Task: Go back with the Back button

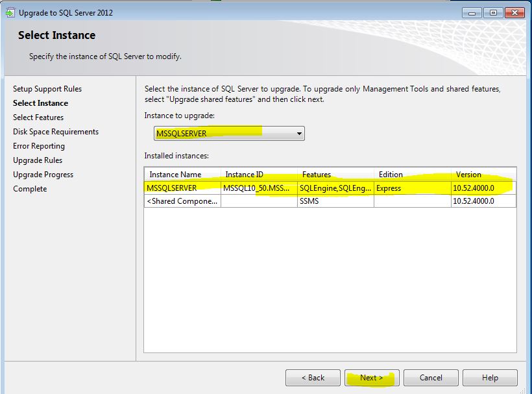Action: [x=313, y=378]
